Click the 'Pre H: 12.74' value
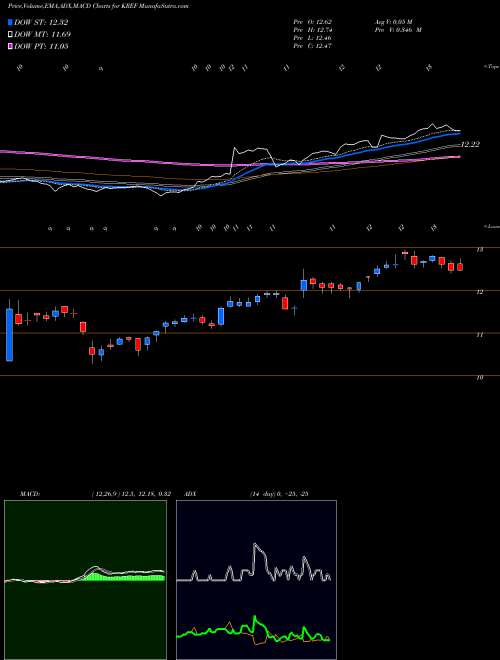 tap(314, 29)
